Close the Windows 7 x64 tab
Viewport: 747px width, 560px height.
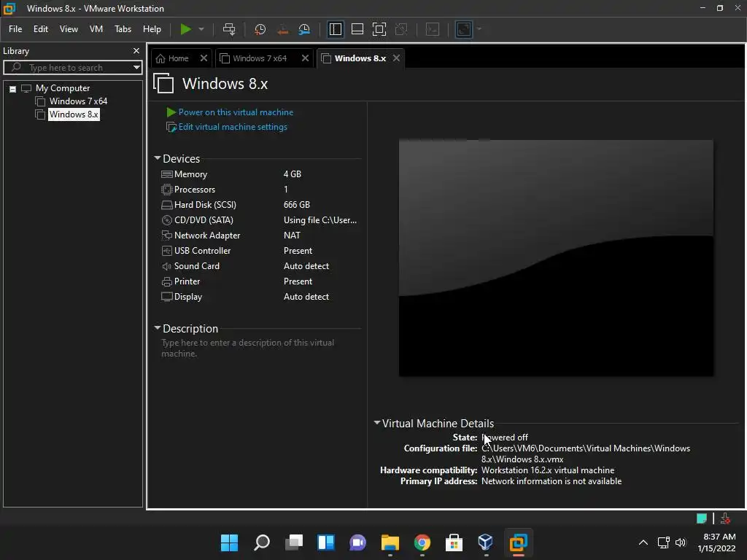(305, 58)
